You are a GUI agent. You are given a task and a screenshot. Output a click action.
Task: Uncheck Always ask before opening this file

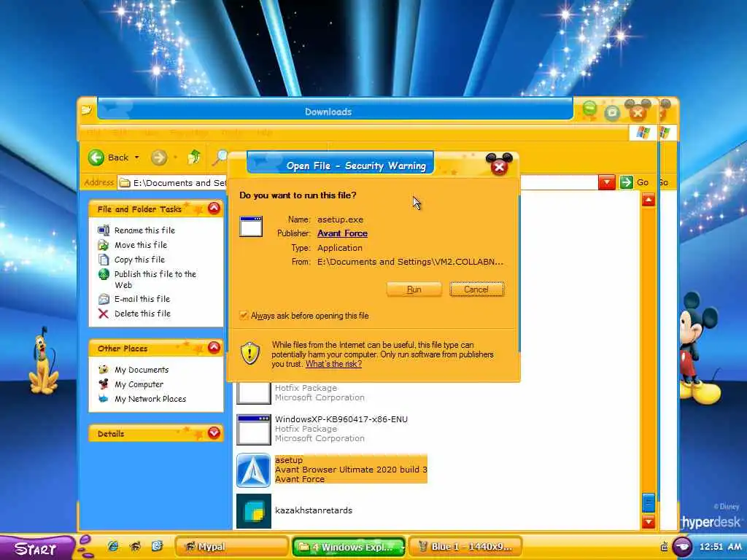(x=244, y=315)
